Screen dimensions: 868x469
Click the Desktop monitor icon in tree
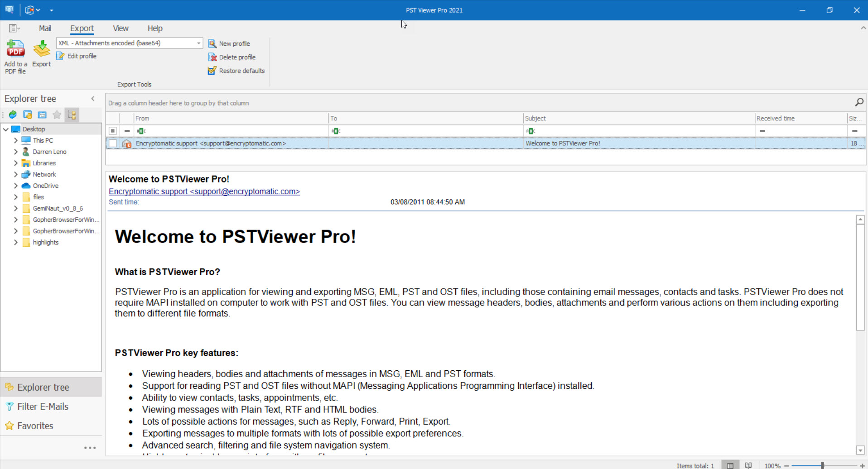(16, 129)
